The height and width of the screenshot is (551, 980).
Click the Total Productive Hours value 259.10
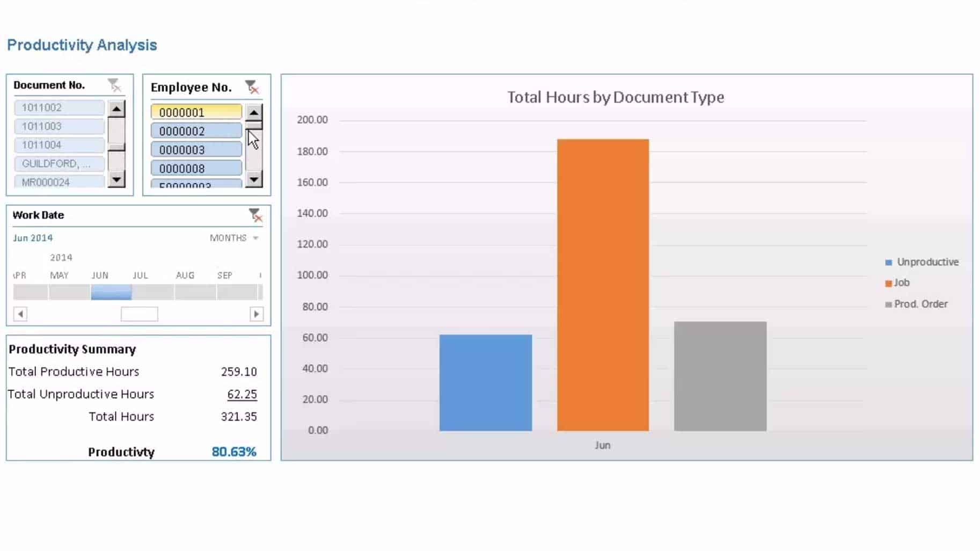point(239,372)
